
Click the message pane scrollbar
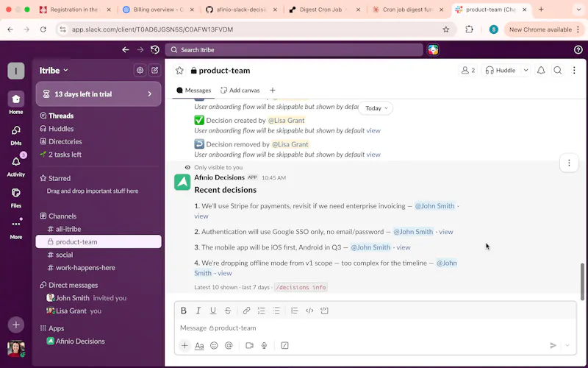(x=582, y=282)
